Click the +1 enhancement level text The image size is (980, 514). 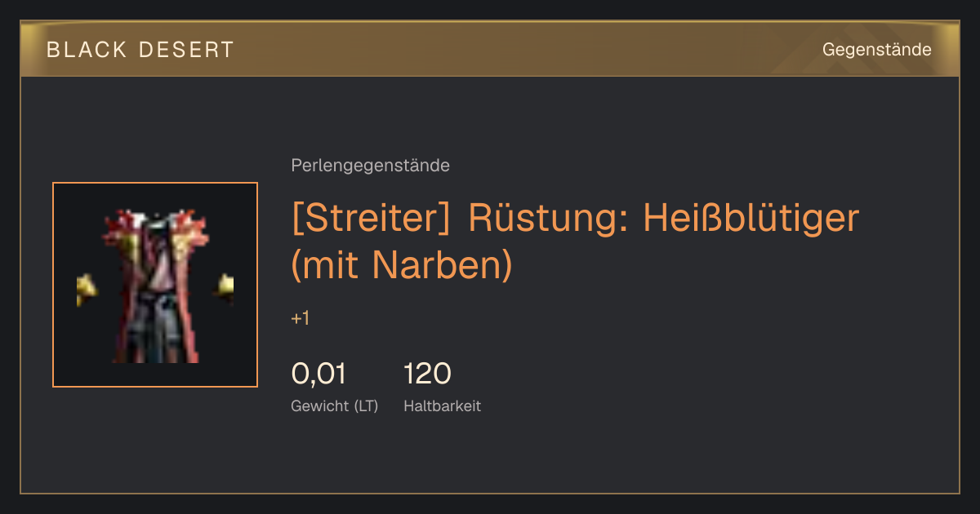300,318
